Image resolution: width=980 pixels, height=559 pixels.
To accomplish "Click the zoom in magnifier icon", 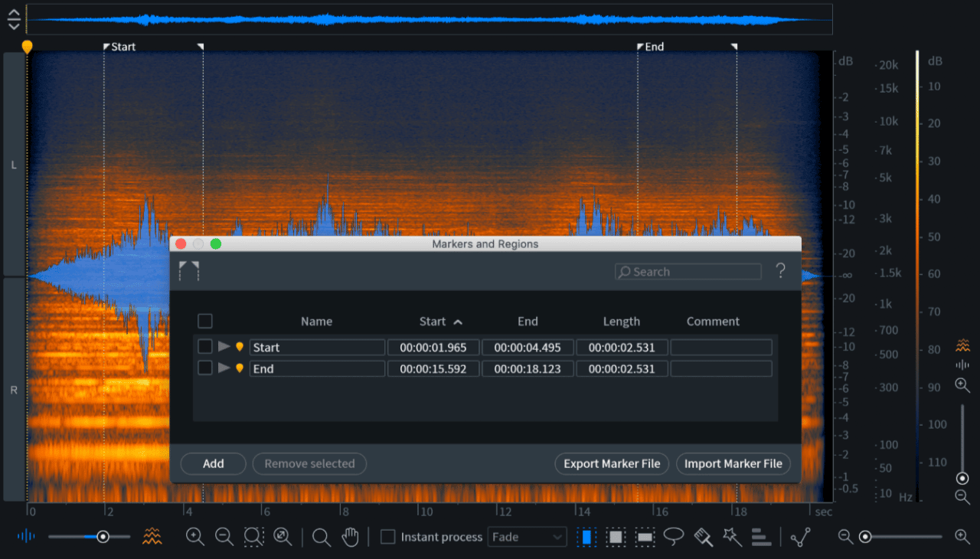I will click(195, 537).
